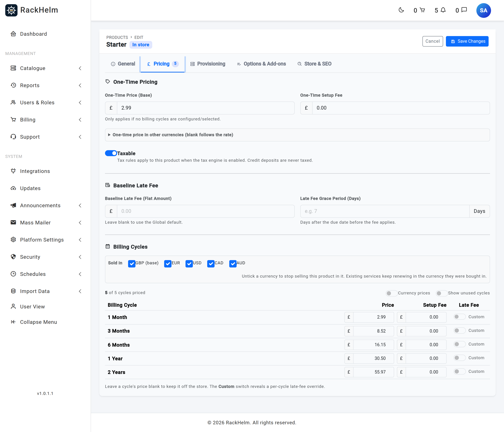Open the Store & SEO tab
Viewport: 504px width, 432px height.
[x=314, y=64]
